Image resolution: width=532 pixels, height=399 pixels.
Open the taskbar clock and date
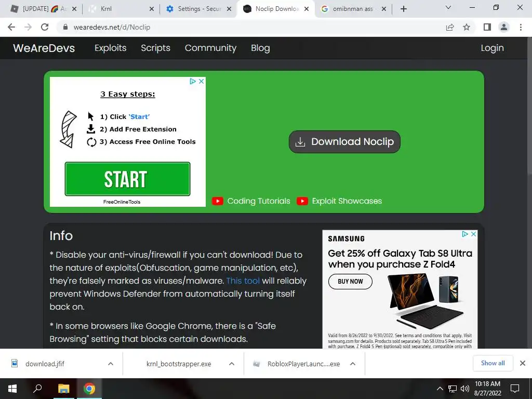point(487,389)
